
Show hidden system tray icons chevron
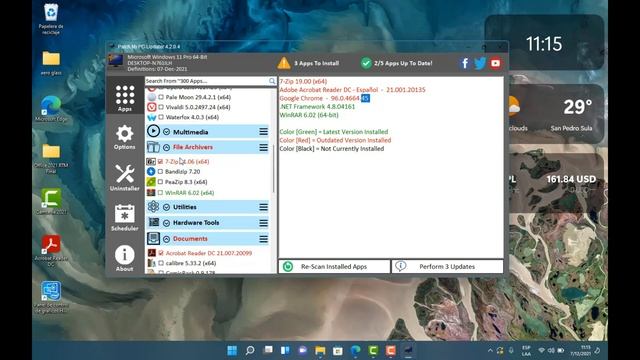(490, 350)
